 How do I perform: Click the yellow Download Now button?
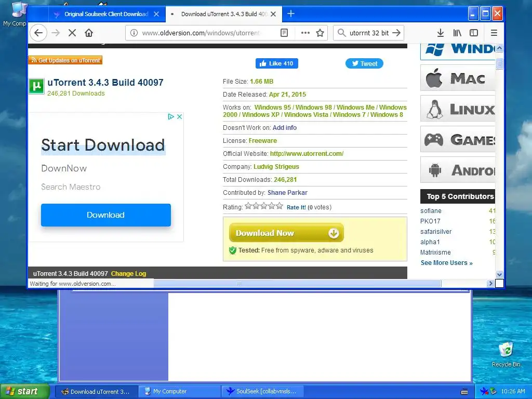[286, 233]
